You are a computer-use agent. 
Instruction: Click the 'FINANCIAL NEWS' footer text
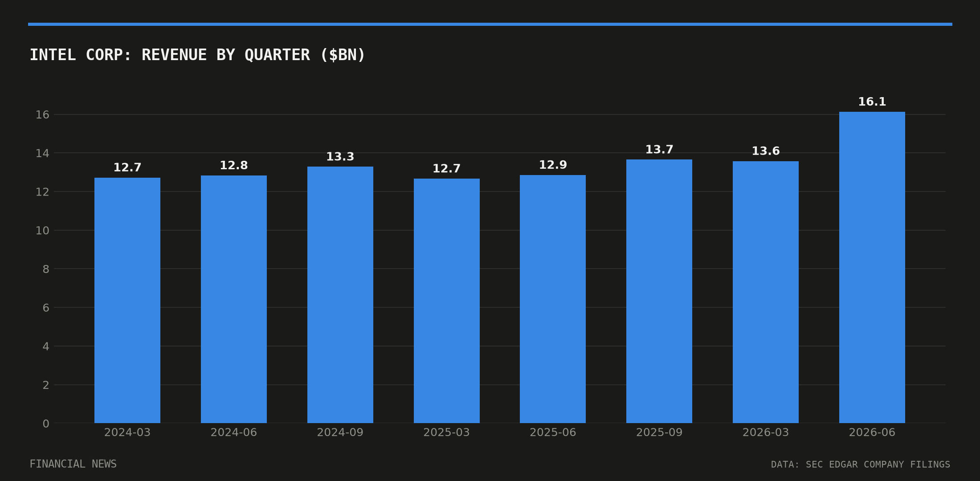(x=73, y=464)
